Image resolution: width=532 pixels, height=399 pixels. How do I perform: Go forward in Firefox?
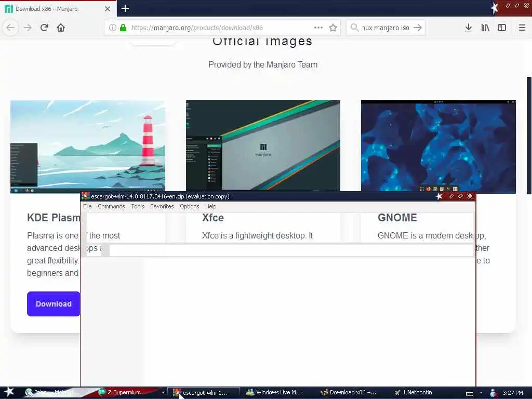coord(28,28)
